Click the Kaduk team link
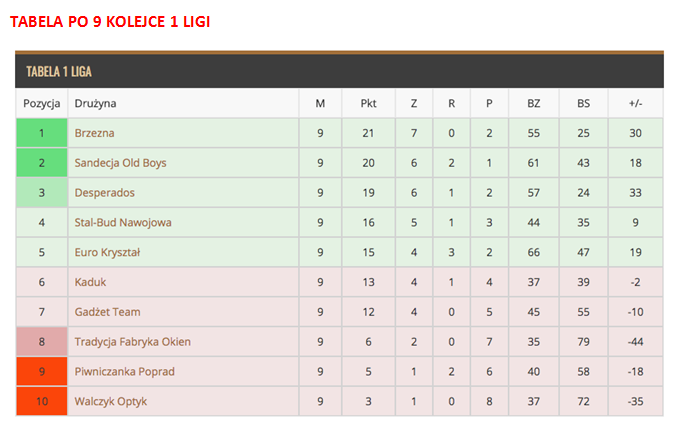700x437 pixels. [x=90, y=282]
